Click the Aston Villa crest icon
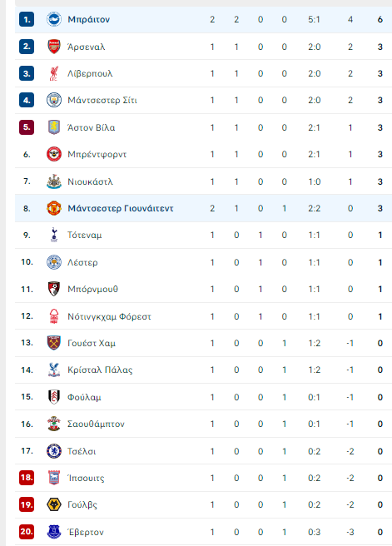Image resolution: width=392 pixels, height=546 pixels. pos(54,127)
